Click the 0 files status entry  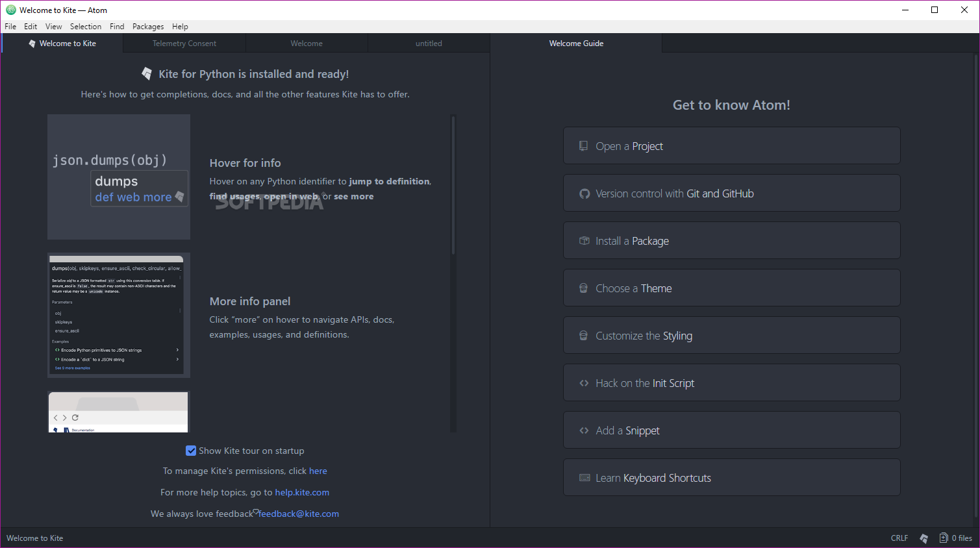click(962, 538)
